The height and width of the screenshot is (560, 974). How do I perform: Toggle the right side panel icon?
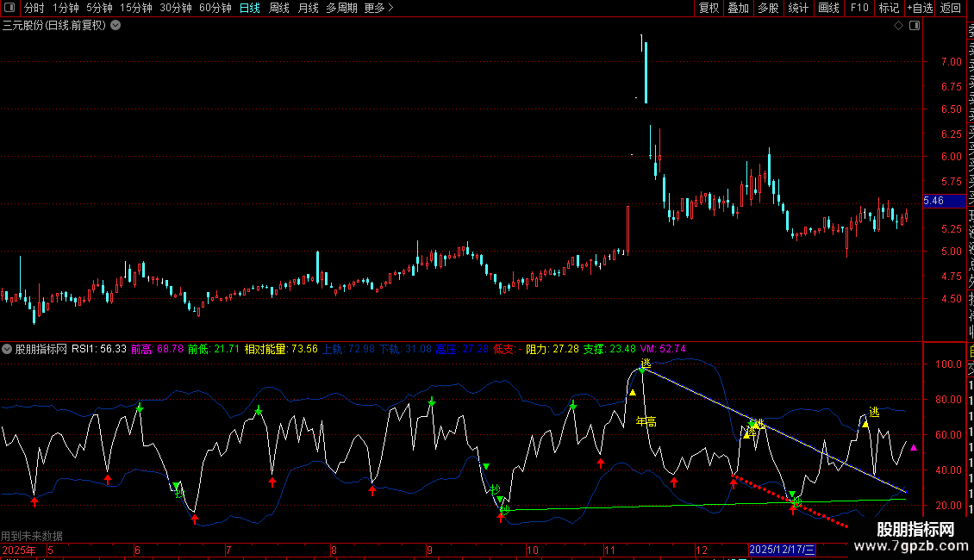pos(915,26)
